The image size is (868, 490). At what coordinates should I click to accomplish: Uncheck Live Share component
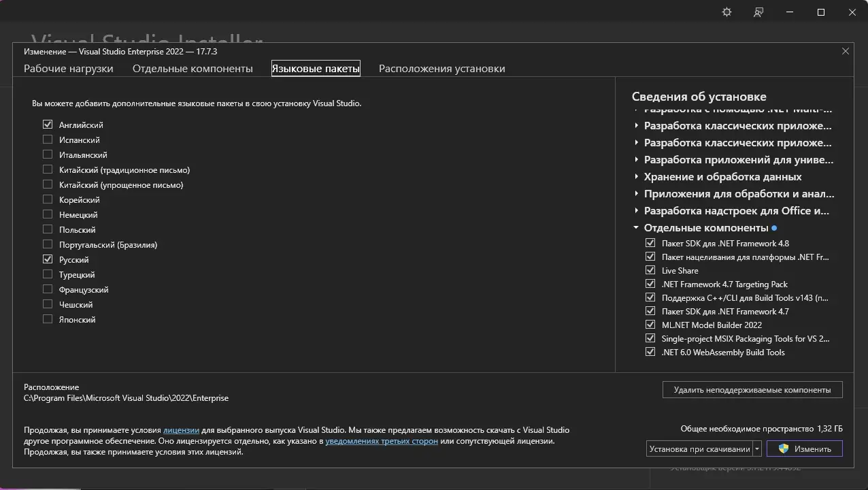click(650, 270)
